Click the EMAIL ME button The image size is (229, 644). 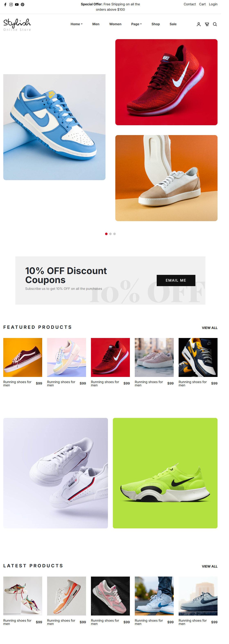pyautogui.click(x=176, y=281)
